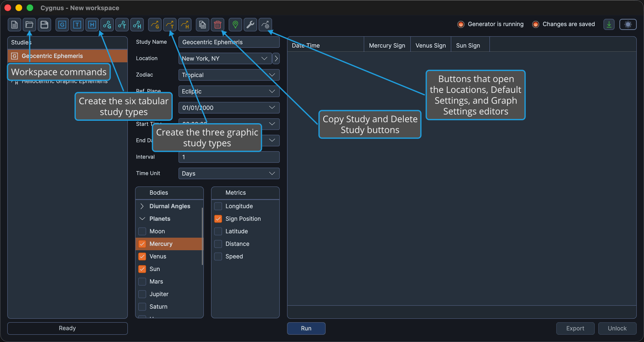644x342 pixels.
Task: Open the 01/01/2000 start date dropdown
Action: point(229,108)
